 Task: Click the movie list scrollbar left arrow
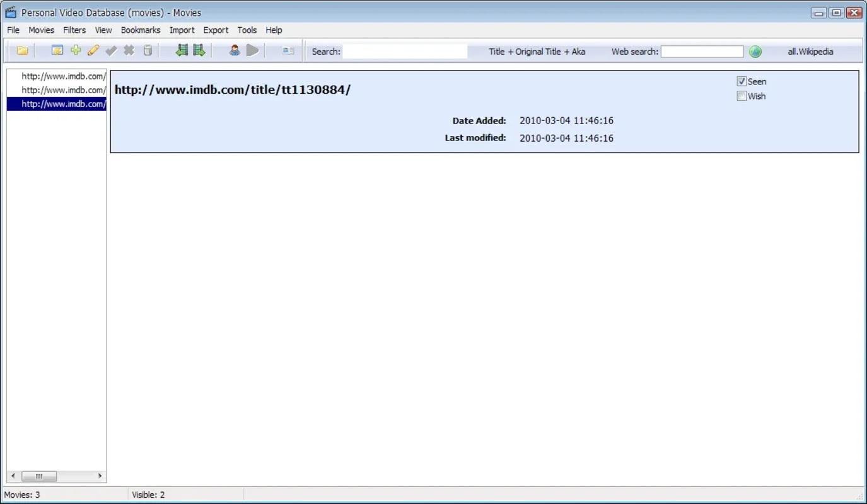point(14,476)
